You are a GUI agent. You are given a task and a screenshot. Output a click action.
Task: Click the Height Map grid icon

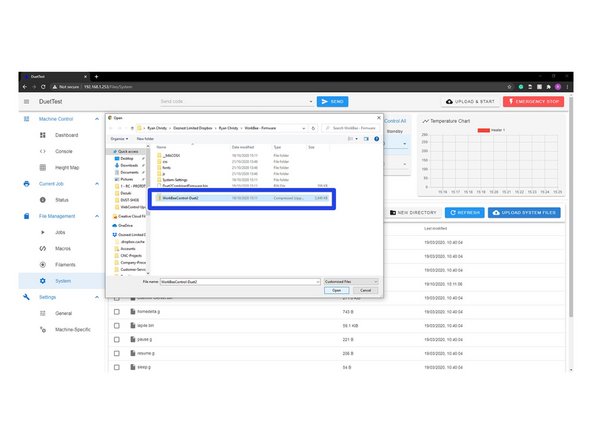pyautogui.click(x=43, y=168)
